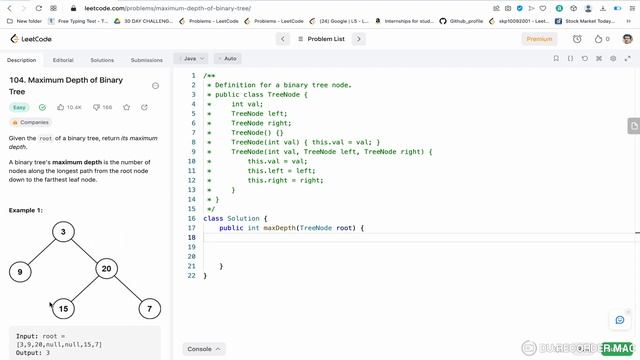Open the browser tab grid icon
The image size is (640, 360).
pyautogui.click(x=53, y=8)
